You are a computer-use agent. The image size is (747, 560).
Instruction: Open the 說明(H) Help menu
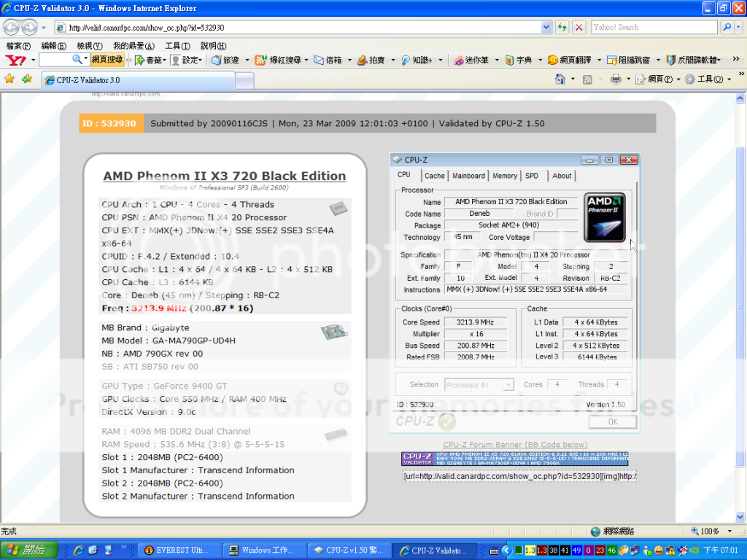pyautogui.click(x=213, y=46)
